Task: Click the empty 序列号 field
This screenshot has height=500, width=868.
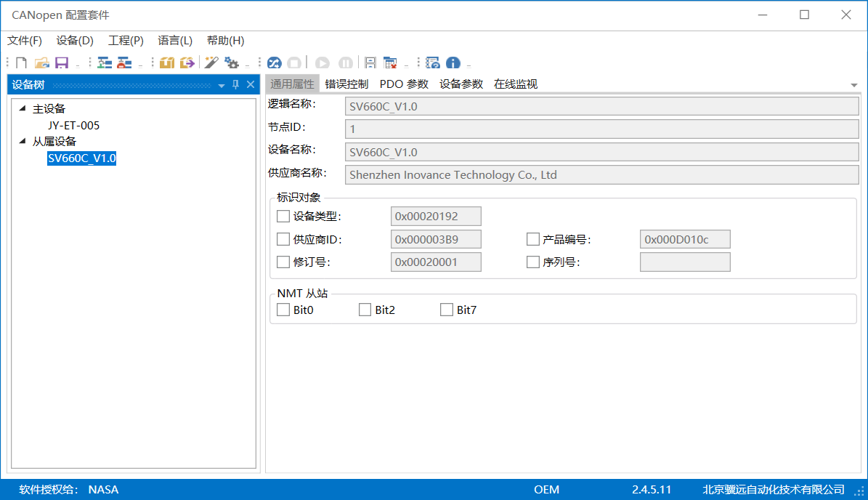Action: 685,262
